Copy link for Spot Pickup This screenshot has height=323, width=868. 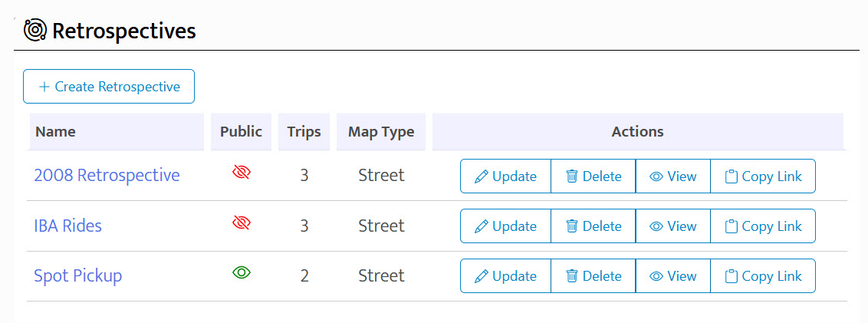(763, 276)
